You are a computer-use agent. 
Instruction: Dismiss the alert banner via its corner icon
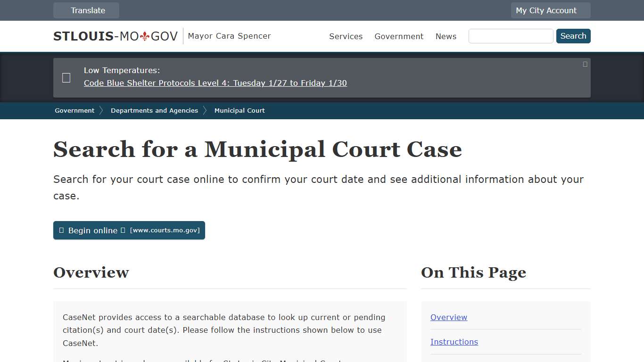coord(585,64)
